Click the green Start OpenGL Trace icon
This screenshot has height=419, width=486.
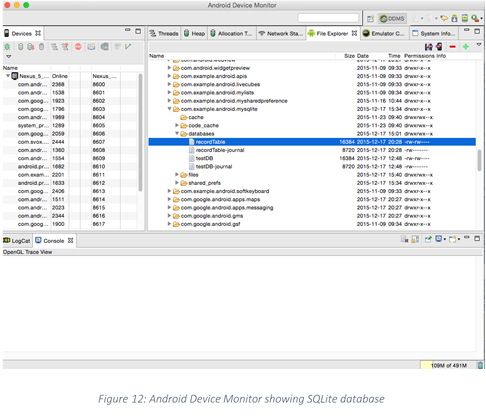128,47
